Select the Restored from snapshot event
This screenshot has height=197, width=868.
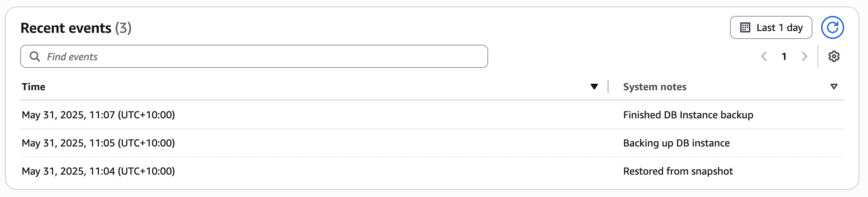[x=678, y=171]
